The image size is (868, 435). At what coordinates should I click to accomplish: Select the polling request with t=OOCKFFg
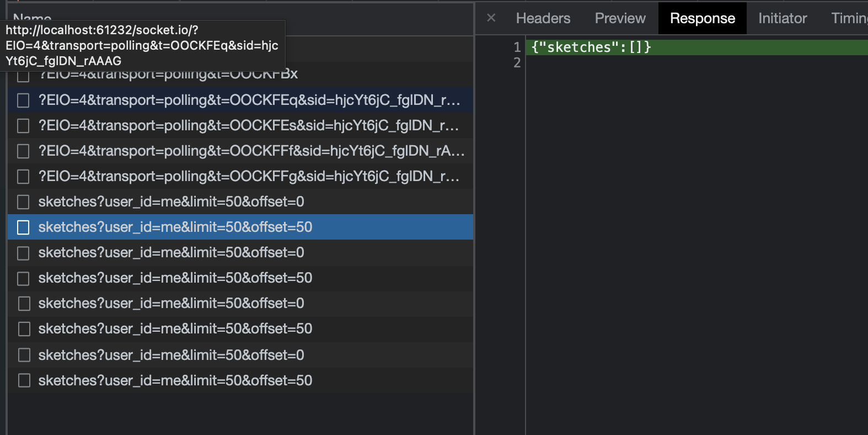(x=240, y=176)
